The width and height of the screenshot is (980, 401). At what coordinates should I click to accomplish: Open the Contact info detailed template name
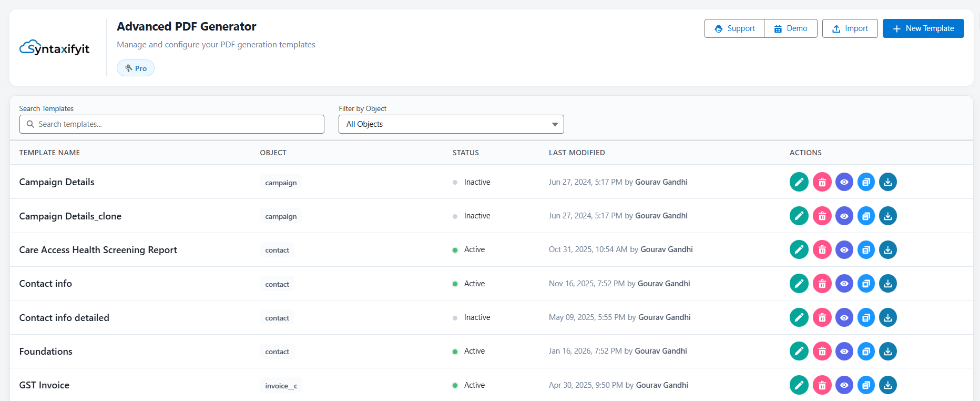tap(64, 318)
